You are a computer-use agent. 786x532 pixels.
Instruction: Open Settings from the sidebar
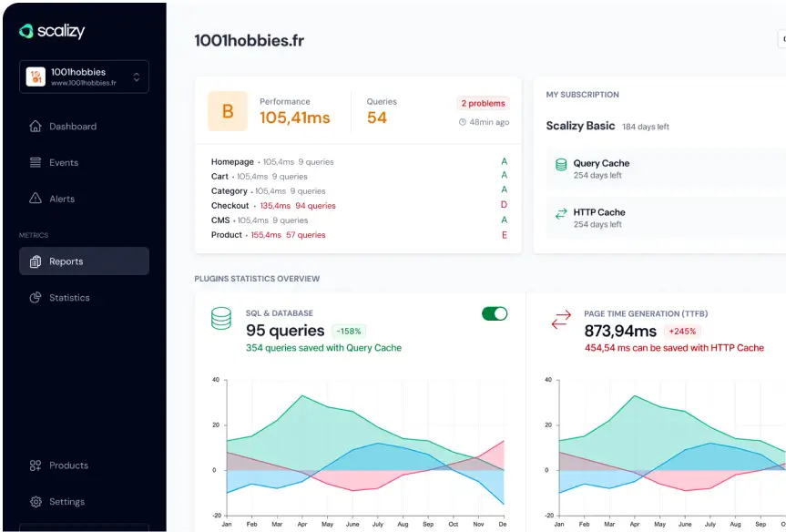[84, 501]
